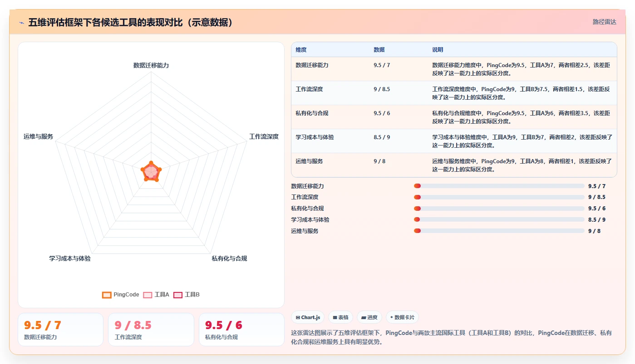This screenshot has height=364, width=635.
Task: Click the table value 9.5 / 6
Action: [x=382, y=113]
